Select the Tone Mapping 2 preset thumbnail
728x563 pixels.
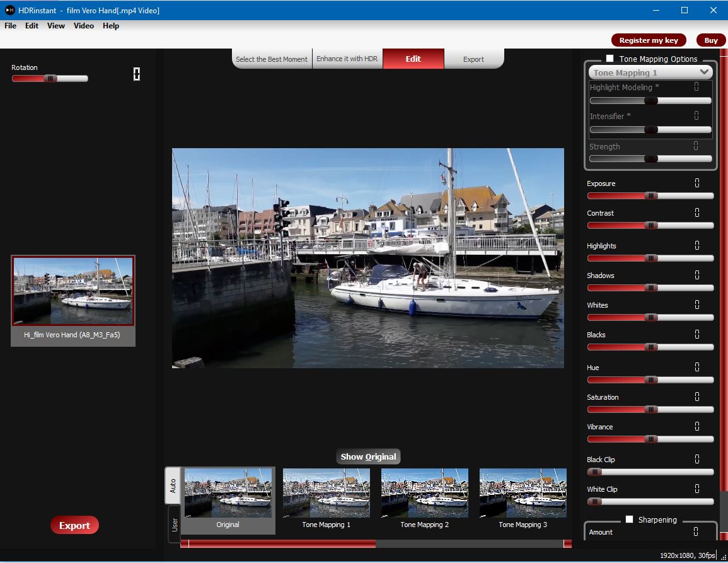[424, 493]
